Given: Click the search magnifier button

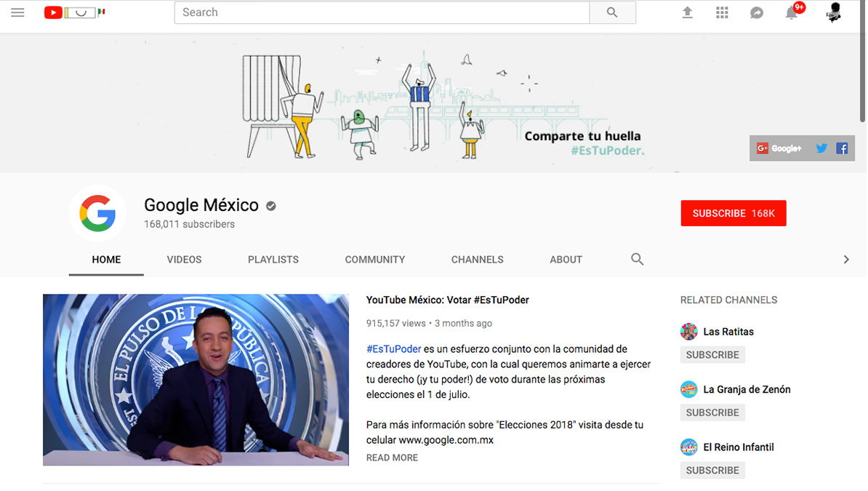Looking at the screenshot, I should pos(612,12).
